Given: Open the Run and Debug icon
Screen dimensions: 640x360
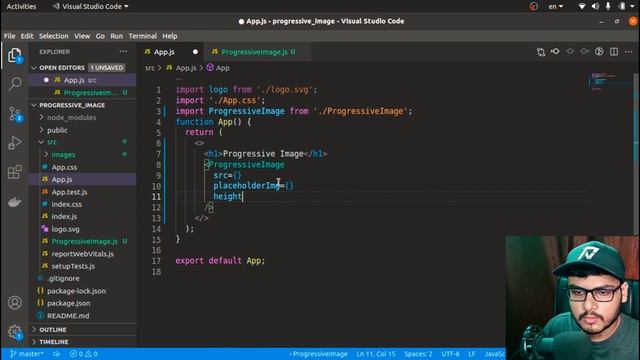Looking at the screenshot, I should [15, 143].
